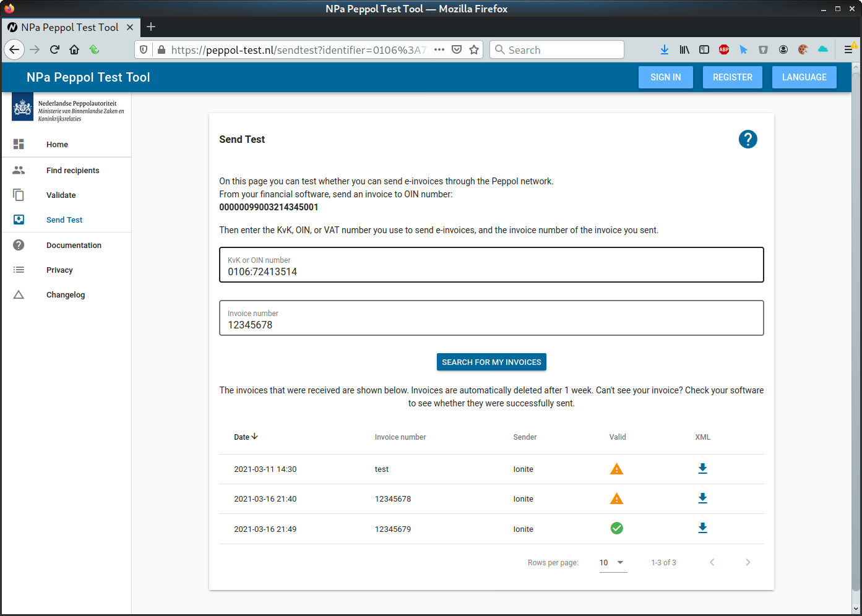This screenshot has width=862, height=616.
Task: Click the Find recipients people icon
Action: point(19,170)
